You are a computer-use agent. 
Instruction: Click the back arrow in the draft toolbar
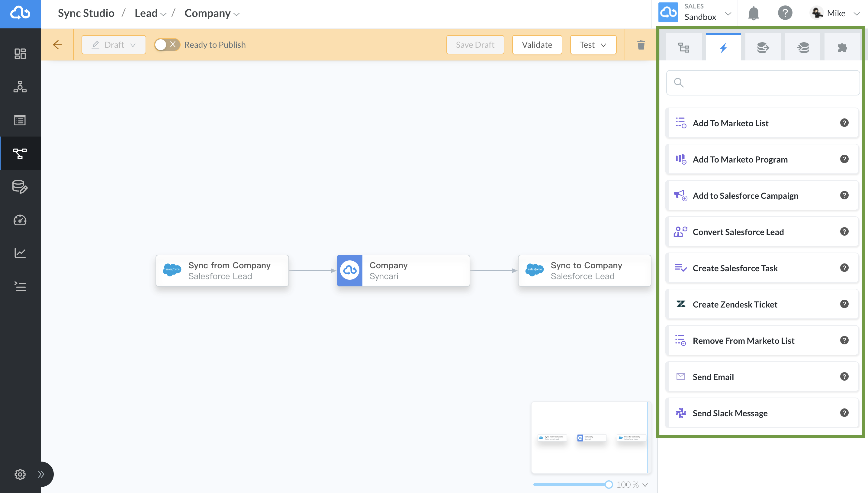(58, 44)
